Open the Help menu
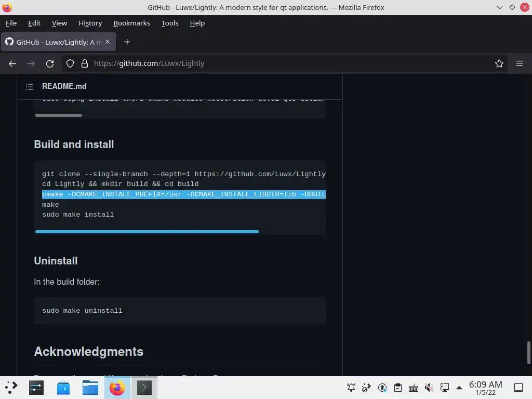532x399 pixels. pos(197,23)
